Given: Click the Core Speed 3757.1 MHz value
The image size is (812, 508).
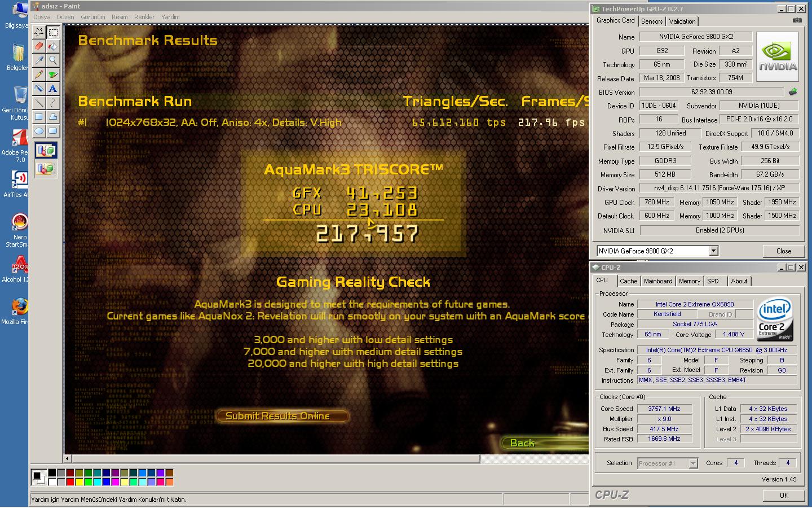Looking at the screenshot, I should [x=664, y=409].
